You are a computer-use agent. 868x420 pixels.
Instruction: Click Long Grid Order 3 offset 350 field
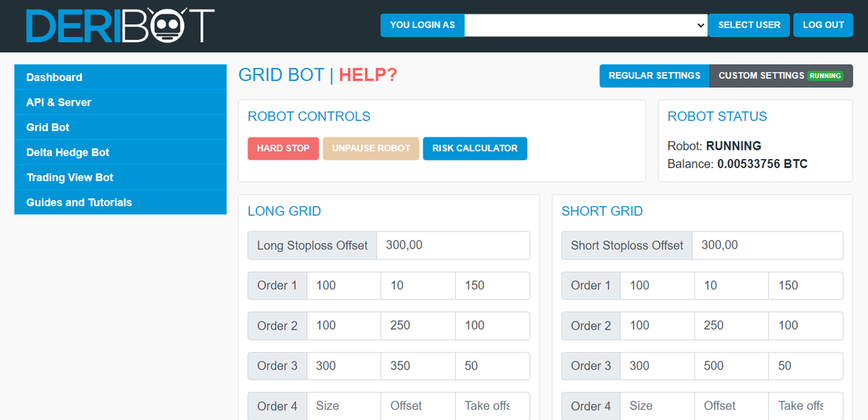click(x=418, y=366)
